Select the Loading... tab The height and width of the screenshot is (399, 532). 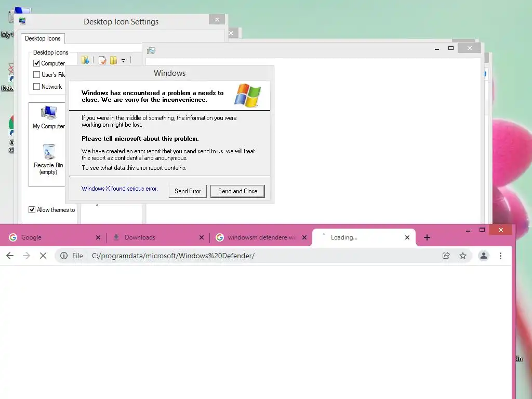[363, 237]
